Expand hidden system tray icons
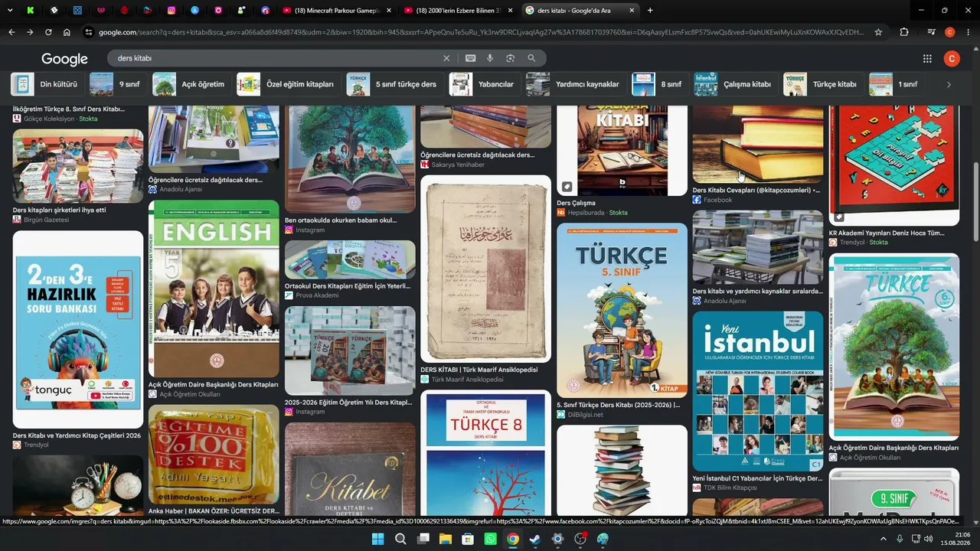The width and height of the screenshot is (980, 551). coord(883,539)
